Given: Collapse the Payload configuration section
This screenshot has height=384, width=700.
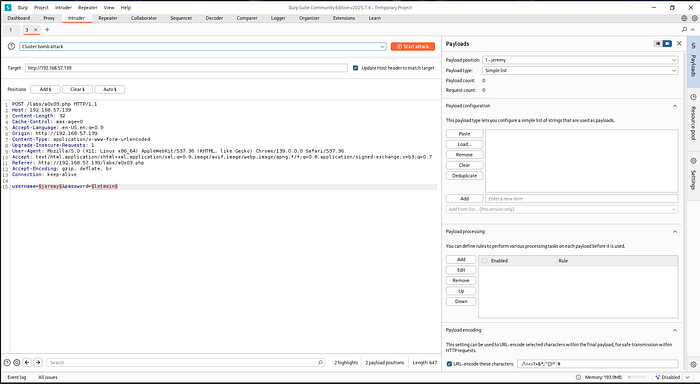Looking at the screenshot, I should point(675,106).
